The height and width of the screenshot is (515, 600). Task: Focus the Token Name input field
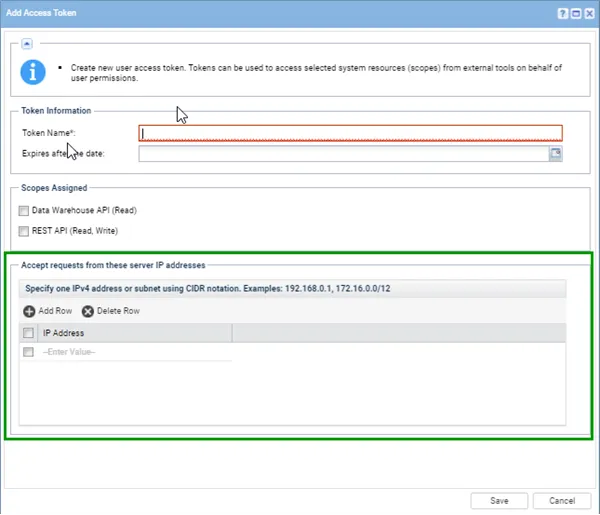(350, 132)
